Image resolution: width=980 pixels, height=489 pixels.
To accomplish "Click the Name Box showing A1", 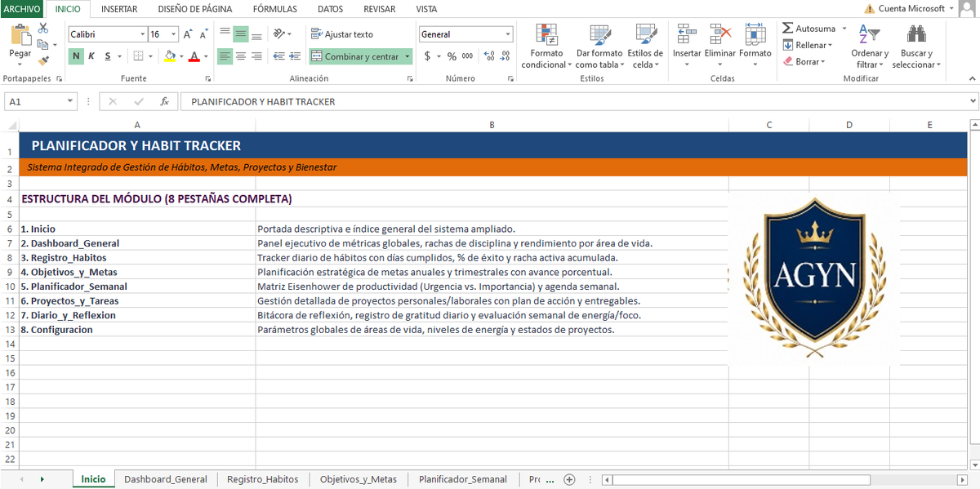I will 41,102.
